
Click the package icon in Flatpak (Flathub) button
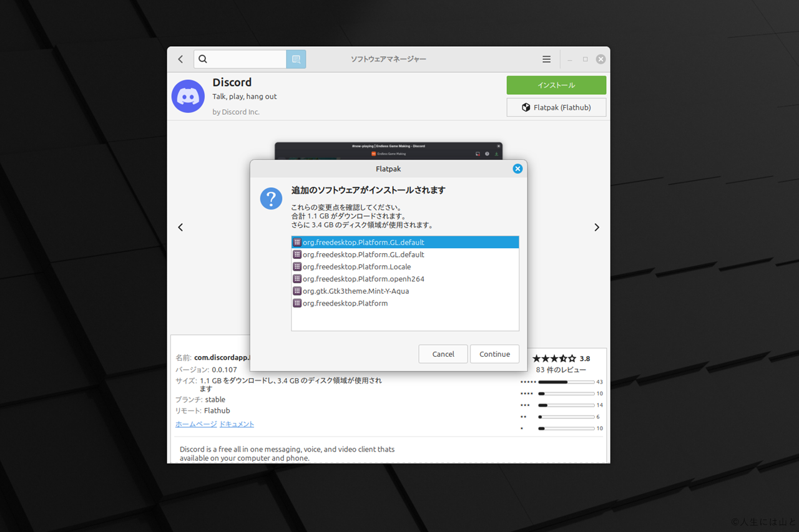point(526,107)
